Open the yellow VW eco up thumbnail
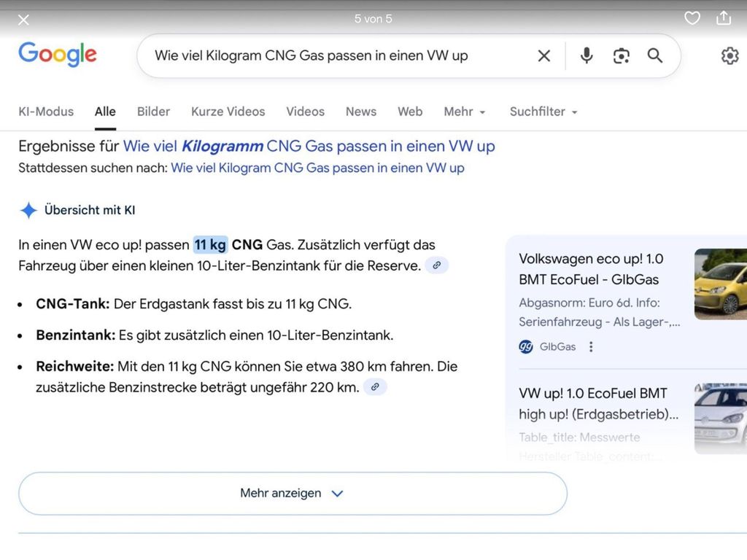This screenshot has width=747, height=560. pyautogui.click(x=721, y=284)
